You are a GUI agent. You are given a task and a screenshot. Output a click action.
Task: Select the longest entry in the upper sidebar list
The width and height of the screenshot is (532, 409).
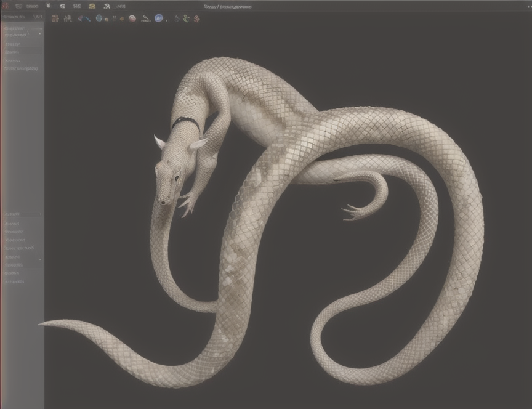21,68
